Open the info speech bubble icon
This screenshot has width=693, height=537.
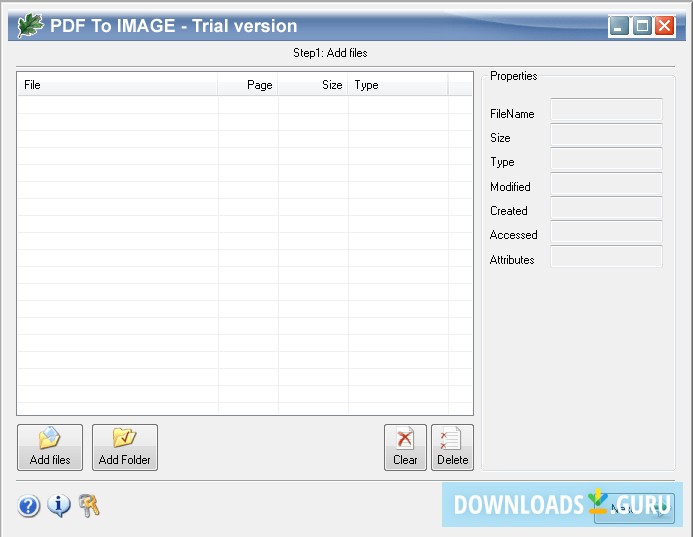click(59, 506)
